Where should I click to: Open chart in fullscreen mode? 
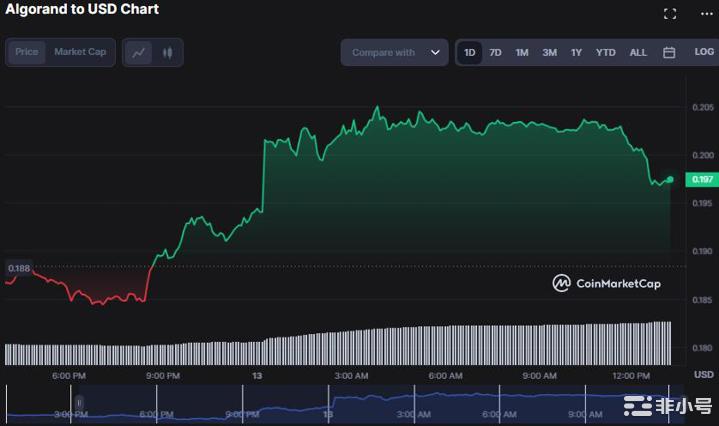coord(670,14)
